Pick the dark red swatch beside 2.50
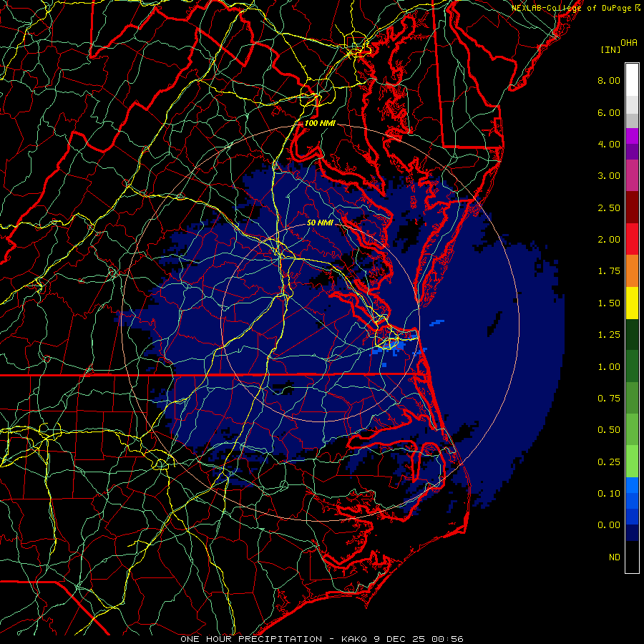 632,208
